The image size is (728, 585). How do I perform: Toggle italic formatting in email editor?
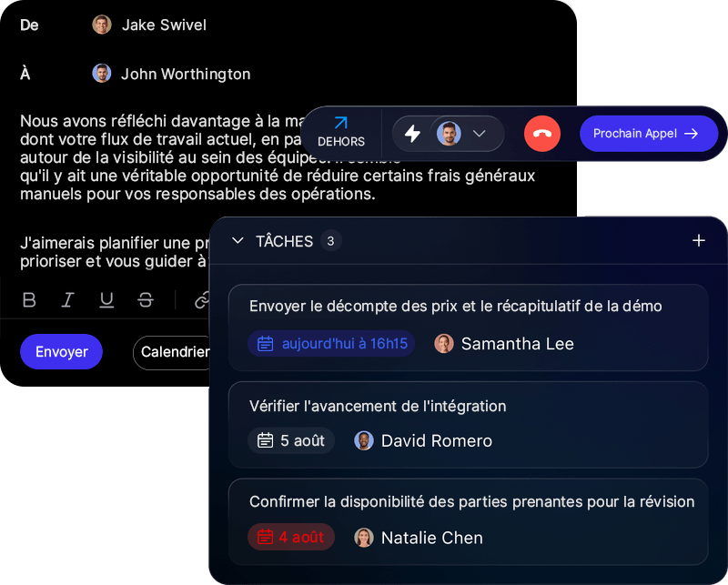pyautogui.click(x=67, y=300)
